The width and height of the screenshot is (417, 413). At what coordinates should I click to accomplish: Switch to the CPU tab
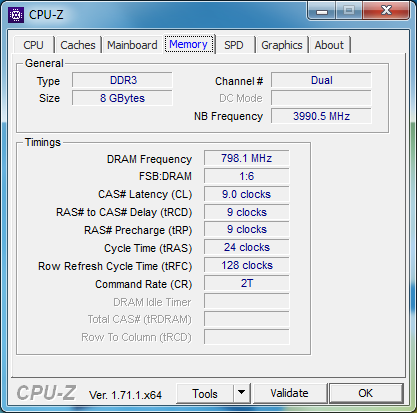(x=33, y=45)
